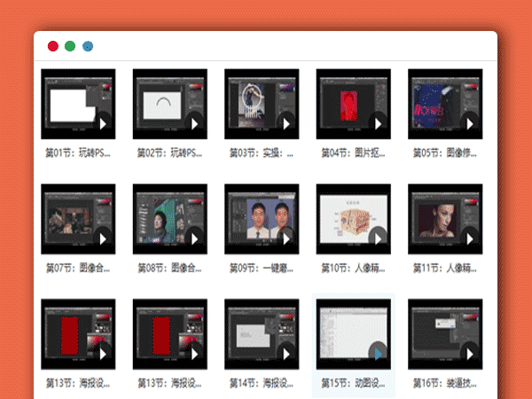Play the 第05节 图像修 lesson
532x399 pixels.
[x=470, y=124]
